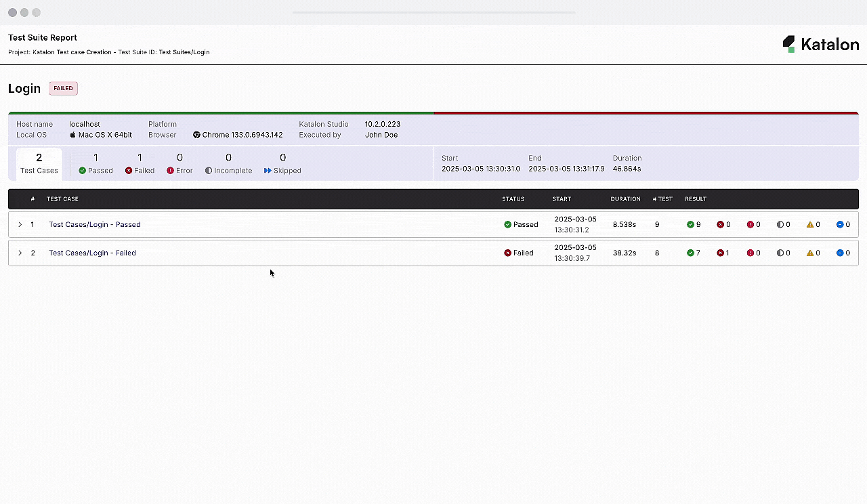Click the blue Skipped summary icon

268,171
